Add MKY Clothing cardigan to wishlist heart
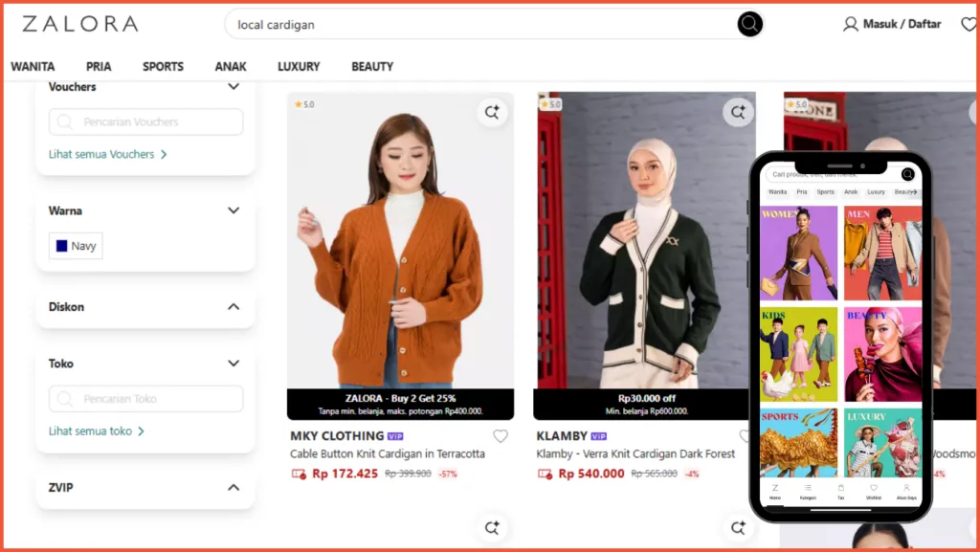This screenshot has width=980, height=552. tap(500, 436)
